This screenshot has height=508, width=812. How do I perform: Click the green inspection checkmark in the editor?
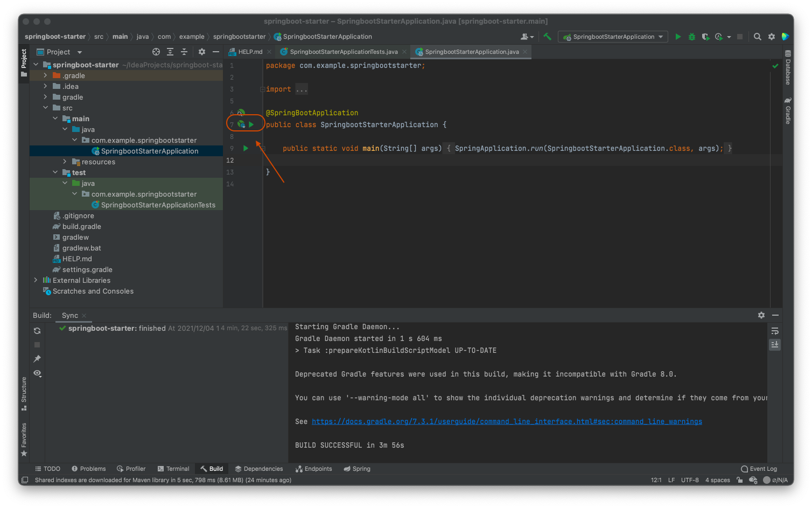click(775, 66)
